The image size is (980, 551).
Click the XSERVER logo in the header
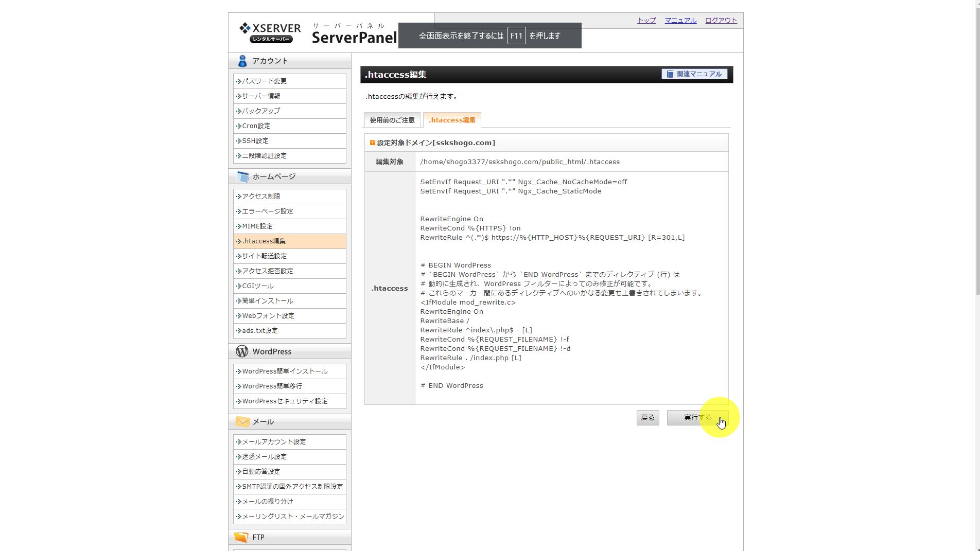270,33
